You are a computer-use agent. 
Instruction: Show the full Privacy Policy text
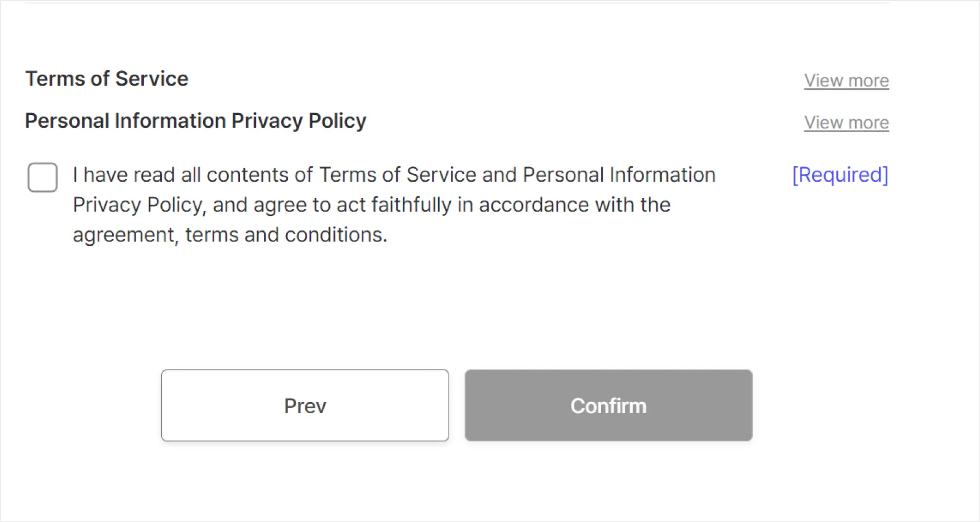point(846,122)
